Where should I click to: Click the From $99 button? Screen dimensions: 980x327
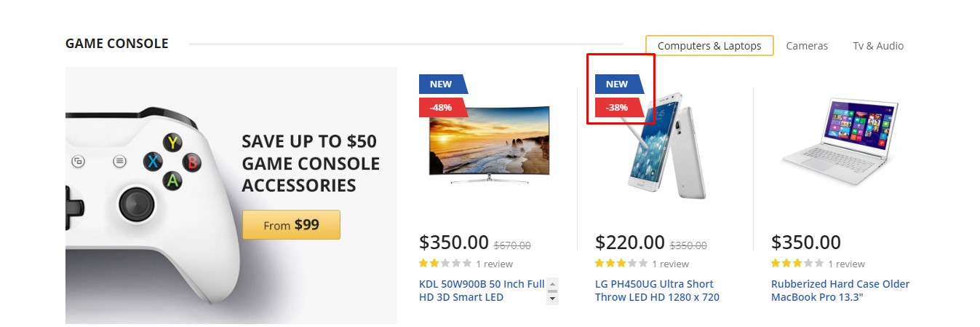tap(291, 225)
